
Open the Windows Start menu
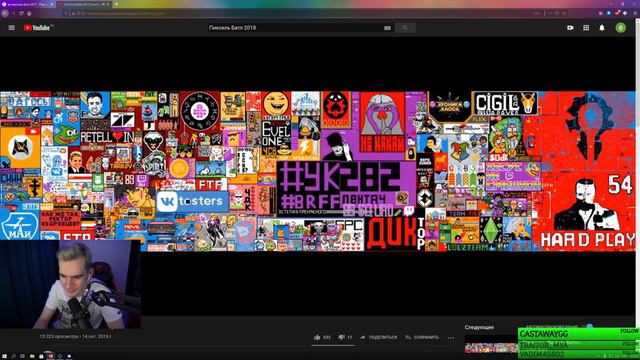tap(4, 356)
